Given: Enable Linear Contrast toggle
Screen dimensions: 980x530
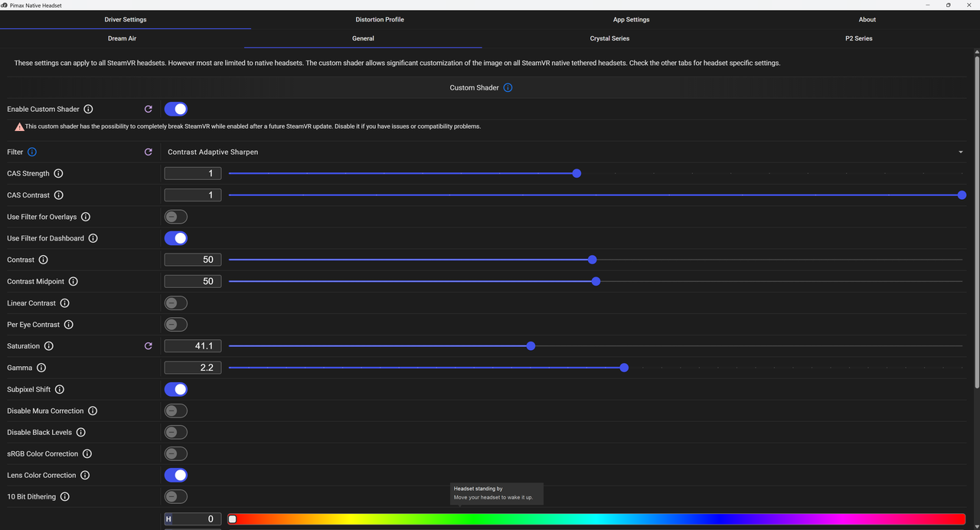Looking at the screenshot, I should (176, 303).
